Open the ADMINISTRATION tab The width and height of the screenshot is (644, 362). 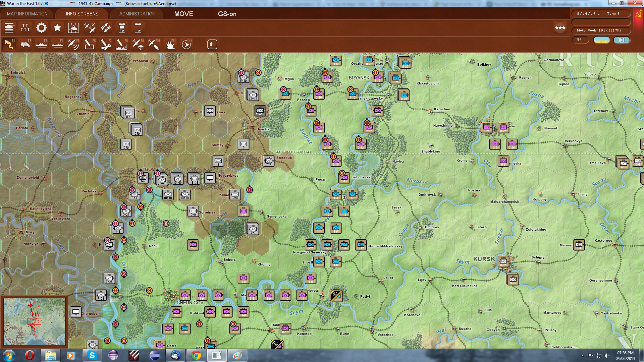[x=137, y=14]
